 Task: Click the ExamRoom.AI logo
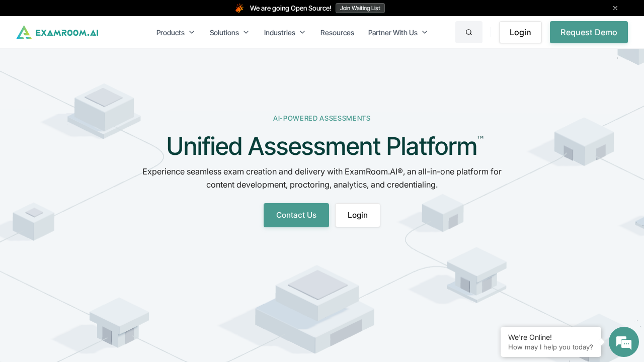coord(57,33)
